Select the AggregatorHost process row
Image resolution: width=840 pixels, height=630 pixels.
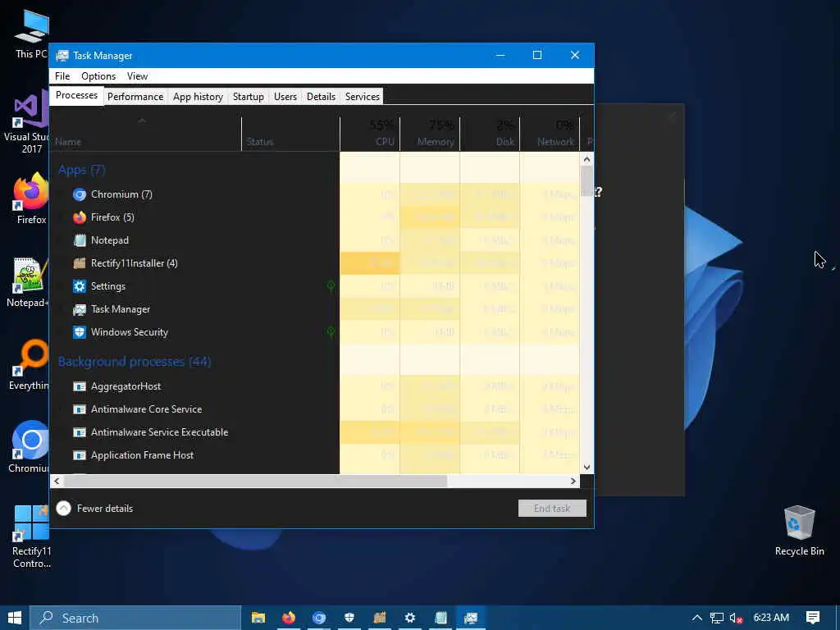315,386
